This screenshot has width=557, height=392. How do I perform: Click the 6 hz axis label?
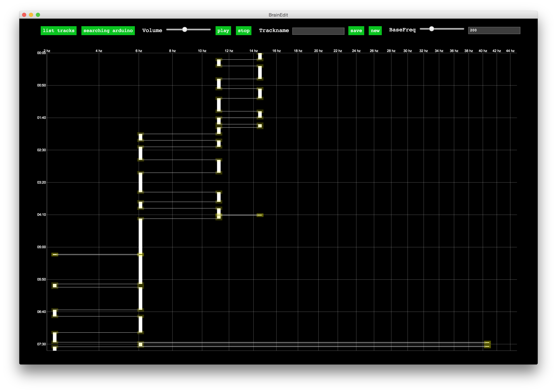pos(139,51)
